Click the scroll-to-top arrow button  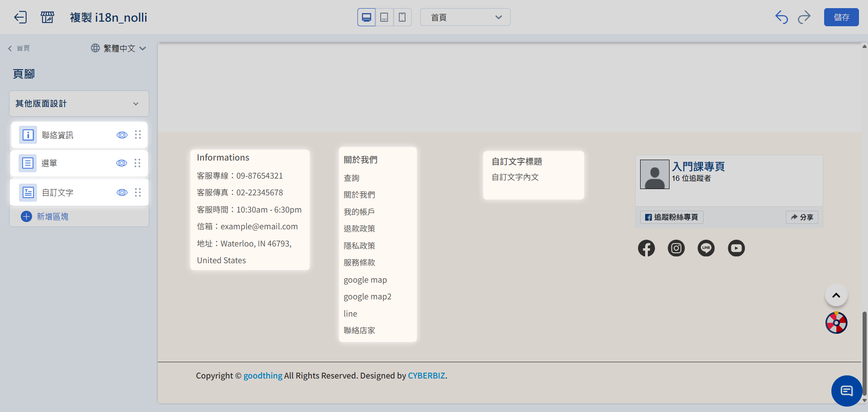click(836, 295)
